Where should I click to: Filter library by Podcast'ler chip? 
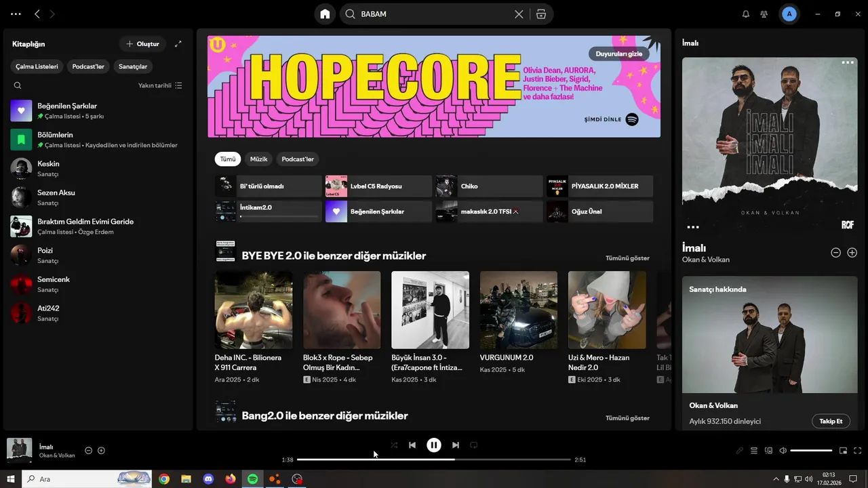[x=88, y=66]
